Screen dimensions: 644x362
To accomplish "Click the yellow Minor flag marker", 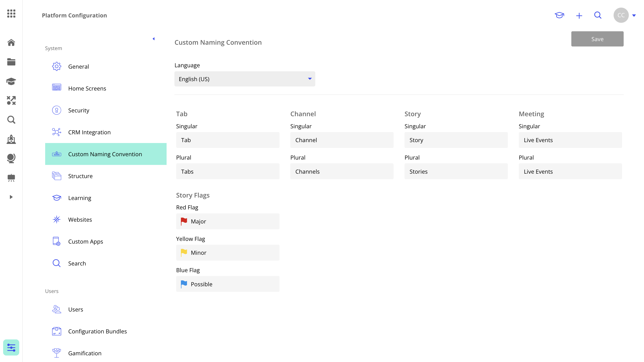I will pos(184,253).
